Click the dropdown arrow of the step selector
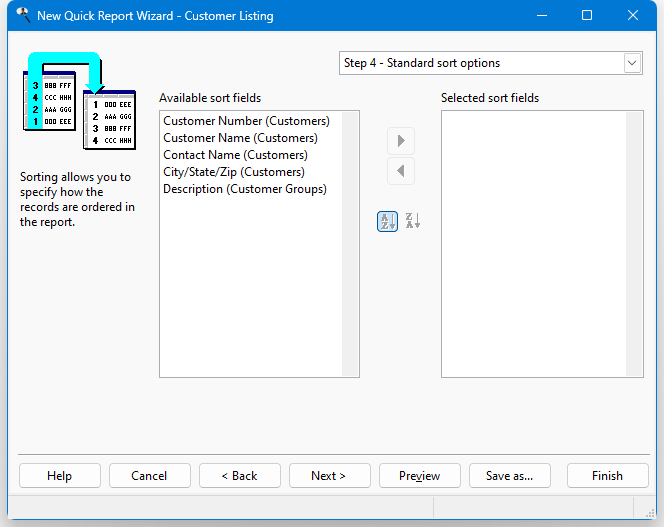The height and width of the screenshot is (527, 664). coord(632,63)
